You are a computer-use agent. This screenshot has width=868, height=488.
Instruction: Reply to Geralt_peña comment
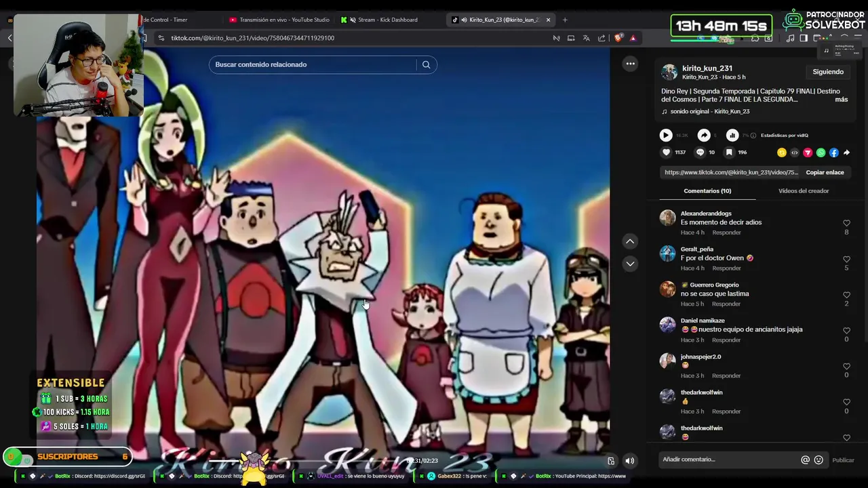point(726,268)
